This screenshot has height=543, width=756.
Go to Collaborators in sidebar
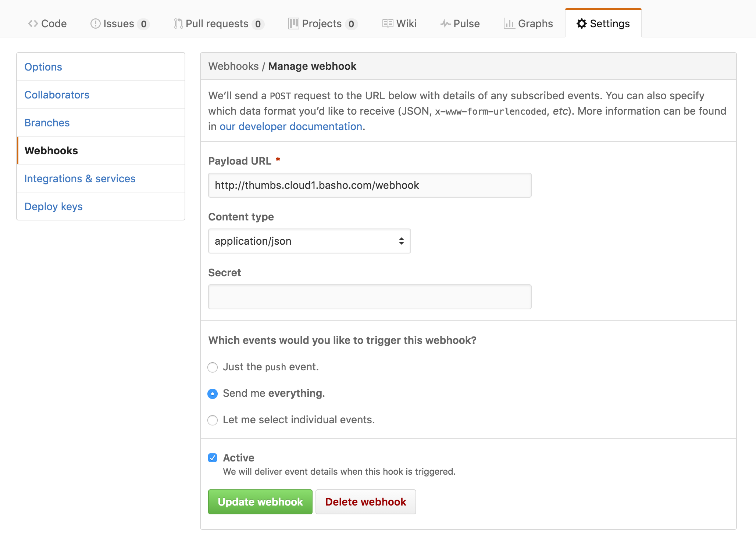(57, 95)
